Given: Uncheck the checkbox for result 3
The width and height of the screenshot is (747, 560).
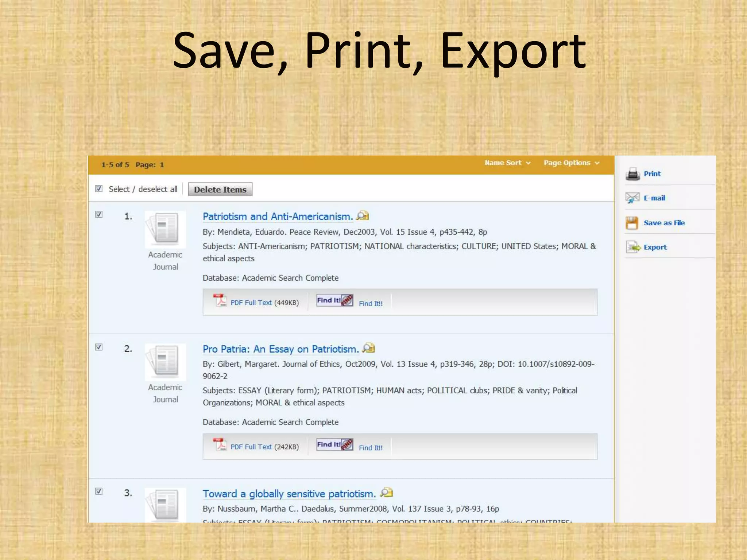Looking at the screenshot, I should (99, 491).
